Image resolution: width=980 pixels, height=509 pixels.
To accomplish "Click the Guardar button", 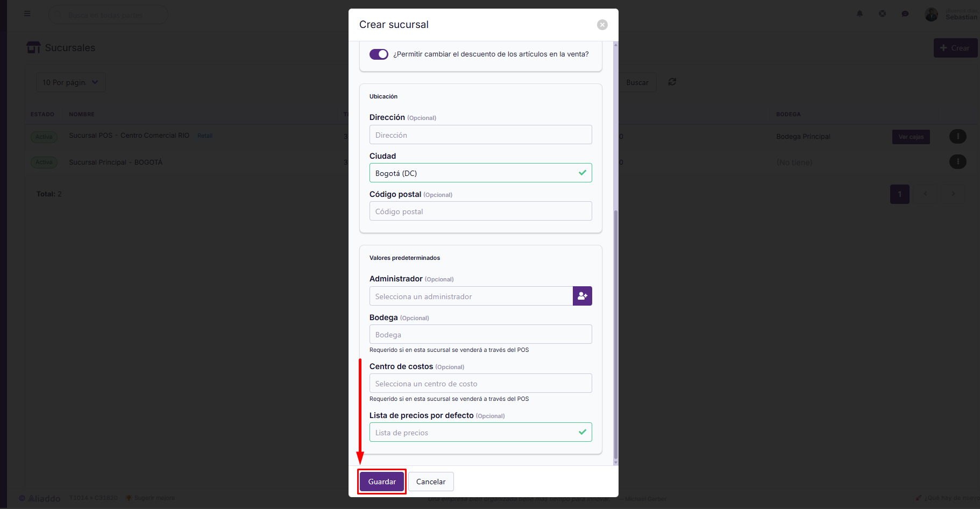I will [382, 482].
